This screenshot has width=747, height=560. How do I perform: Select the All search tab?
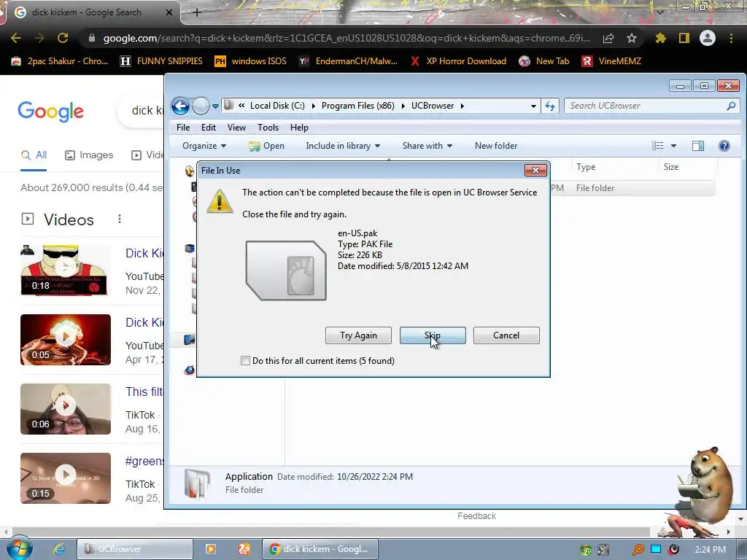pos(34,155)
